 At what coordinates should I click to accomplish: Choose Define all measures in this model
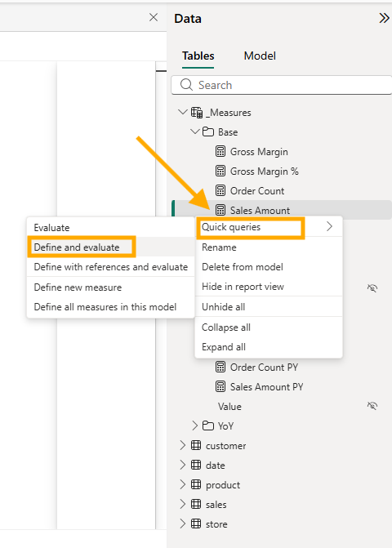[x=110, y=307]
